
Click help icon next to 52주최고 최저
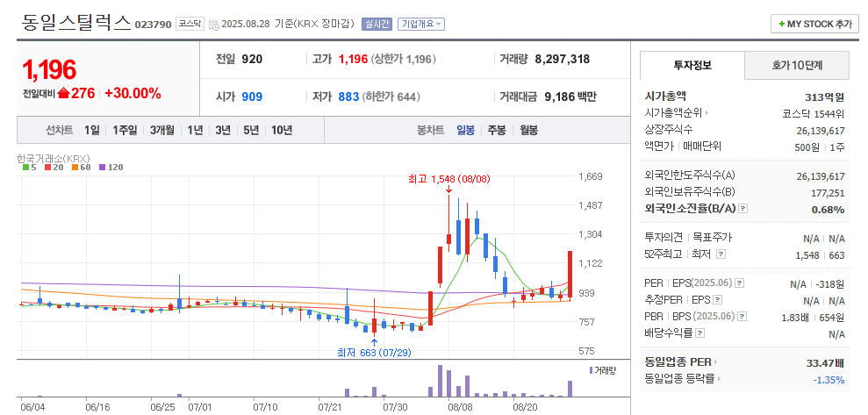(721, 254)
